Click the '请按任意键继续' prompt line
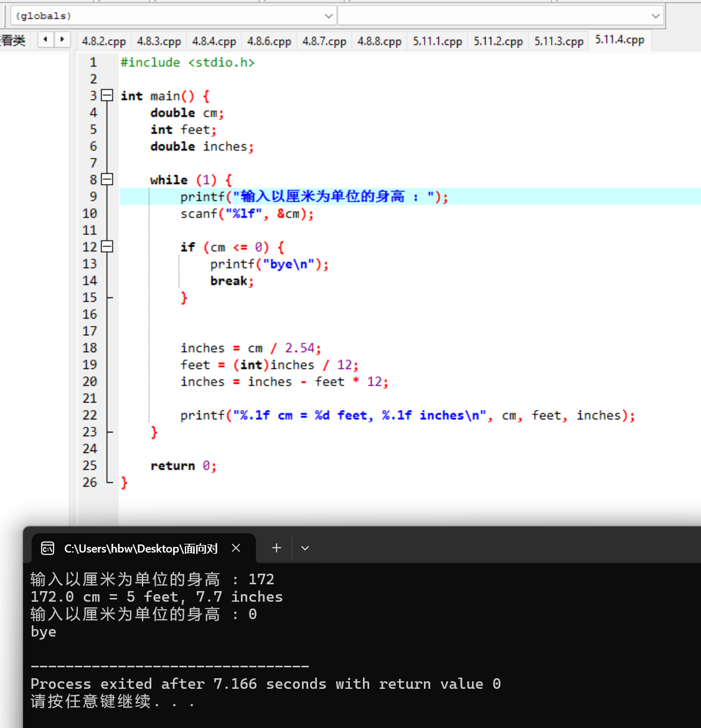Screen dimensions: 701x728 coord(113,701)
